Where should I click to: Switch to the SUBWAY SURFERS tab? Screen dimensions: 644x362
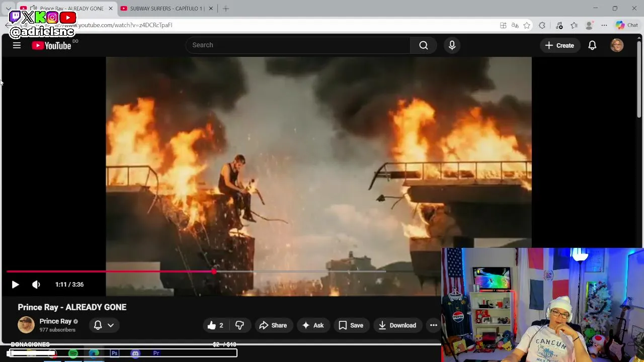166,9
